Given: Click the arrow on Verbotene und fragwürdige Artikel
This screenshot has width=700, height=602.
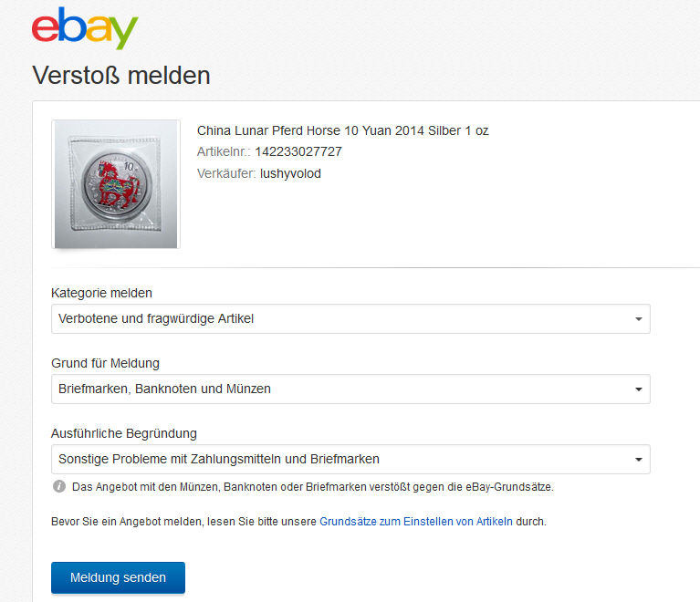Looking at the screenshot, I should pos(638,319).
